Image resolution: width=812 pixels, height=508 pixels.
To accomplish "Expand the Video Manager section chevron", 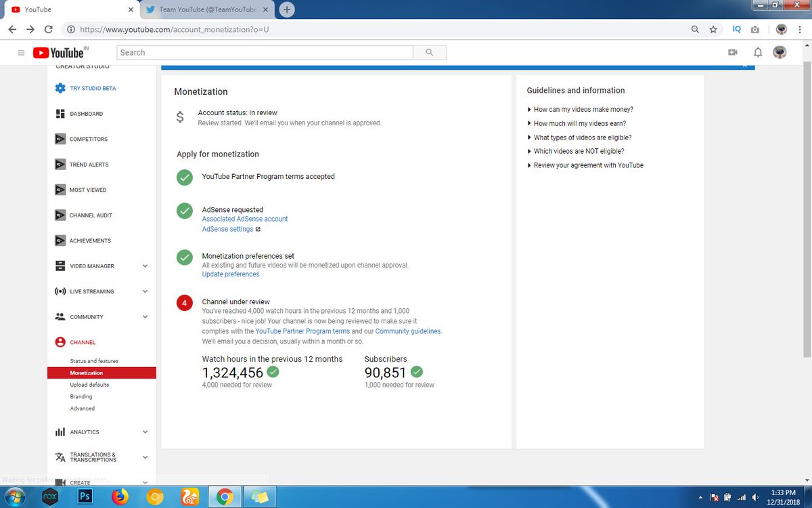I will [145, 266].
